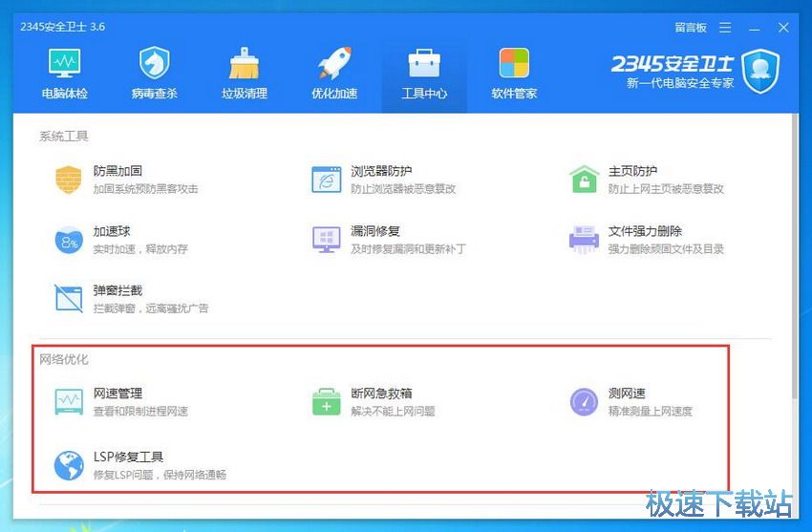Click the 浏览器防护 browser icon

(327, 180)
